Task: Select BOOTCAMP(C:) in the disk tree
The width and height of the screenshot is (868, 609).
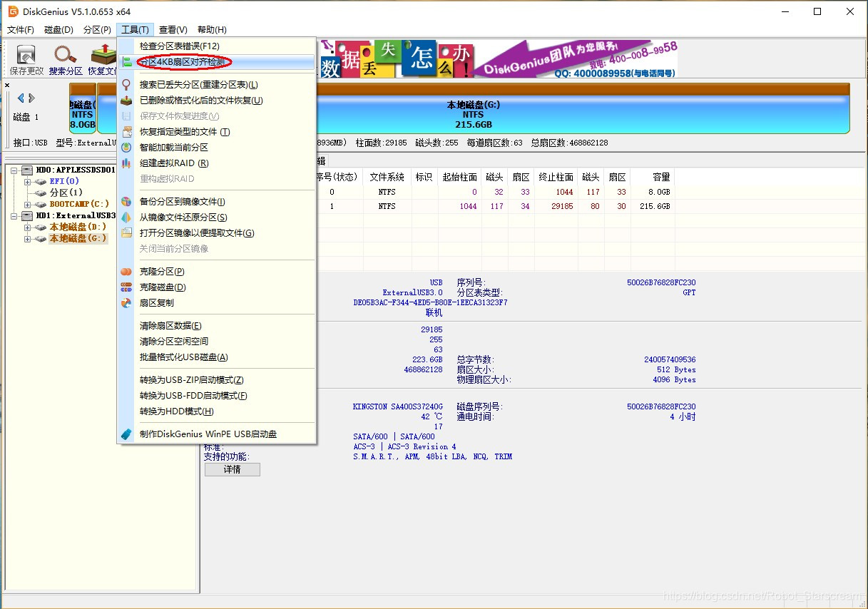Action: [x=79, y=205]
